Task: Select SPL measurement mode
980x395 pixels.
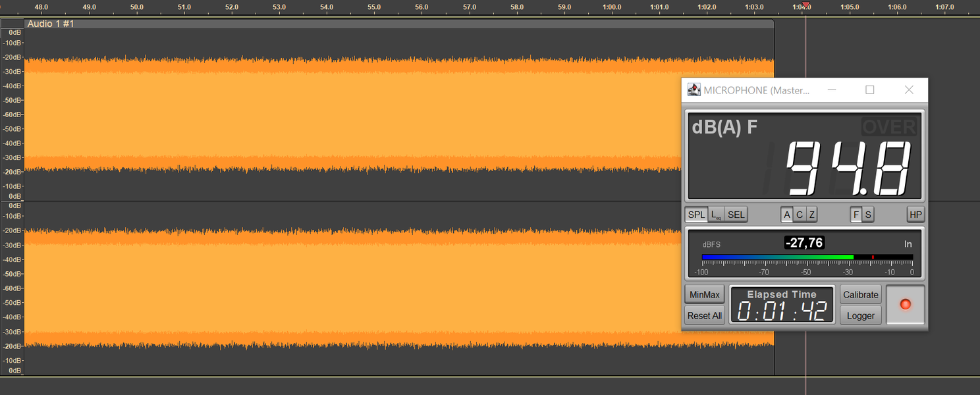Action: click(696, 215)
